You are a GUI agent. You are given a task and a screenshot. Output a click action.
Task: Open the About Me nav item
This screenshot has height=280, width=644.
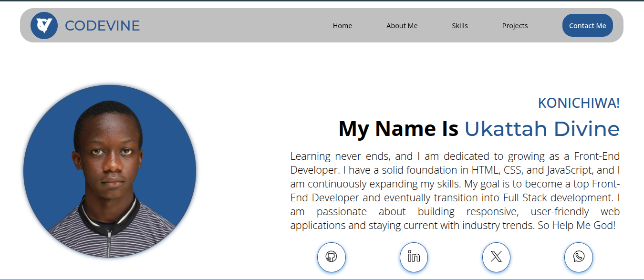click(x=402, y=26)
